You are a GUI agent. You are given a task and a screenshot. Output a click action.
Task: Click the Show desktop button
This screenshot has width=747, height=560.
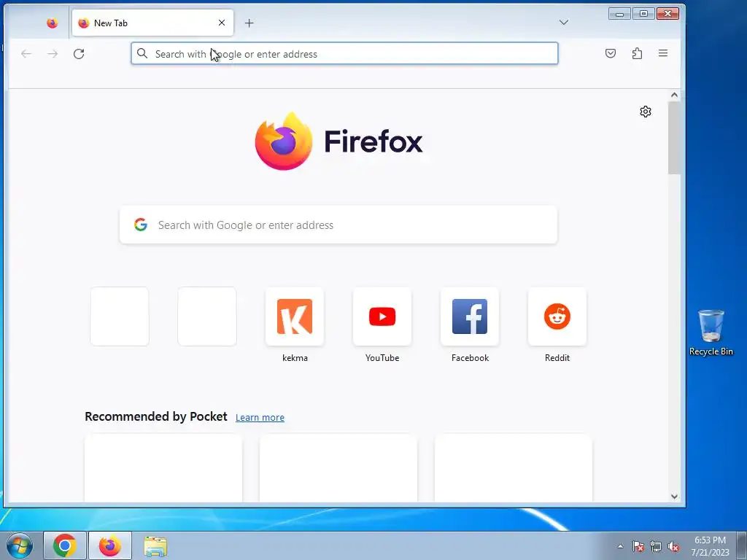(x=742, y=545)
